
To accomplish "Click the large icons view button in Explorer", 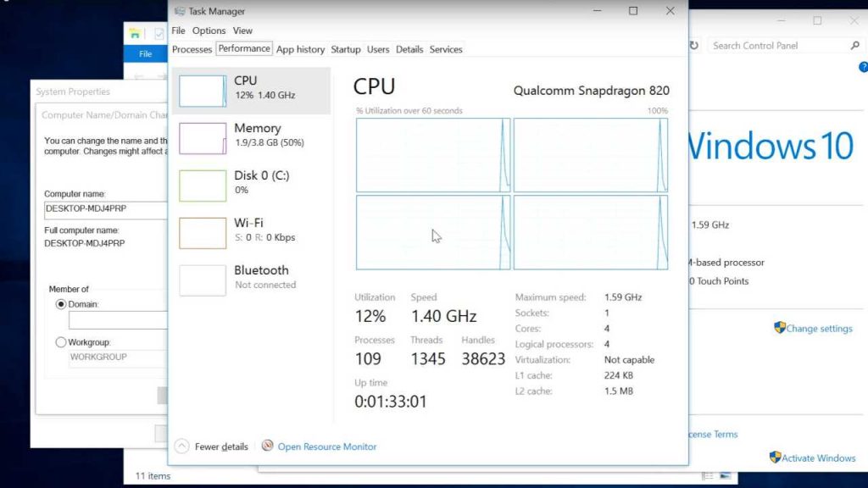I will tap(726, 476).
